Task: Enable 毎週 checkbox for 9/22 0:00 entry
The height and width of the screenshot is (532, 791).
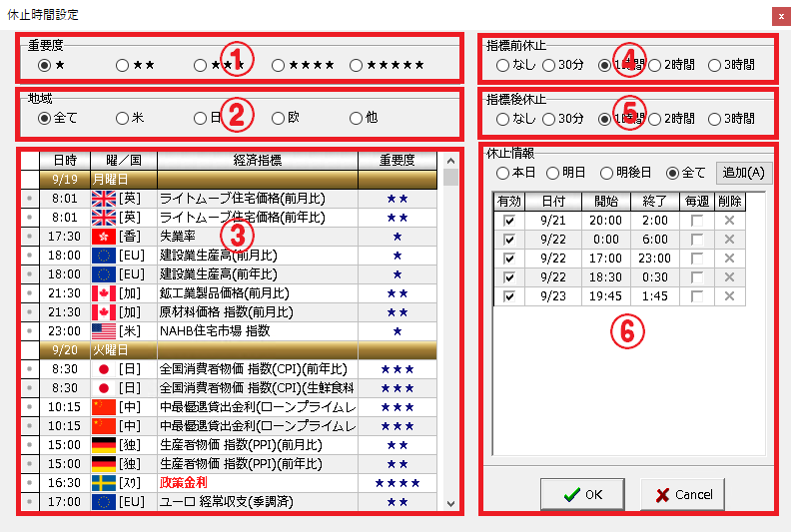Action: (x=697, y=240)
